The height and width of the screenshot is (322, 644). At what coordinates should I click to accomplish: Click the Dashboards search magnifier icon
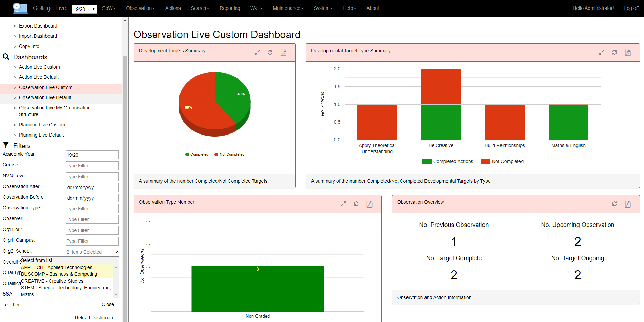point(6,57)
